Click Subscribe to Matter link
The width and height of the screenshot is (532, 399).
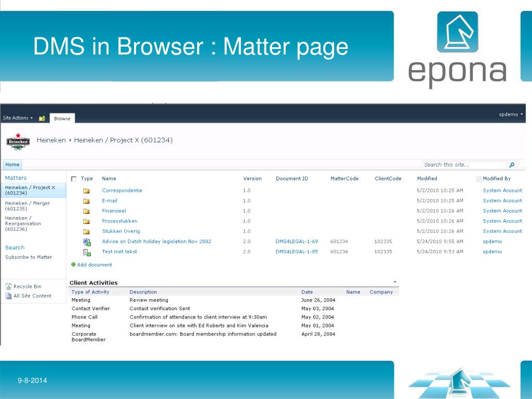[x=29, y=257]
